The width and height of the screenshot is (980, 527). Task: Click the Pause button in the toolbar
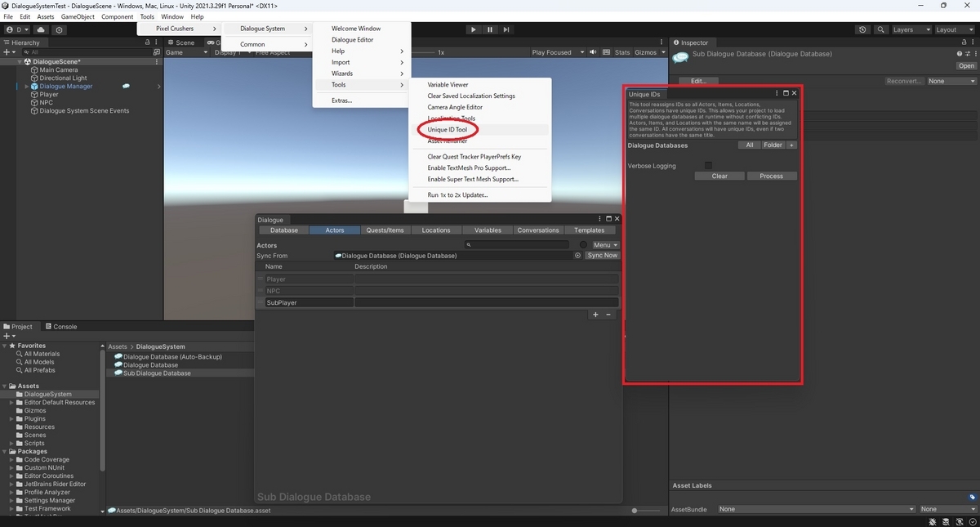click(x=490, y=29)
